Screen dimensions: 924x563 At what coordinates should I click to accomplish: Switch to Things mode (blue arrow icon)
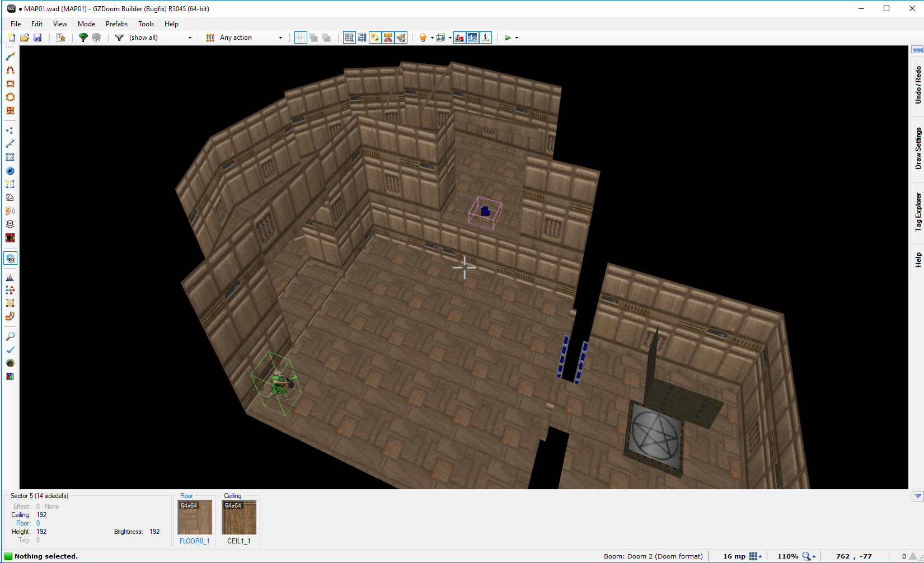[10, 171]
